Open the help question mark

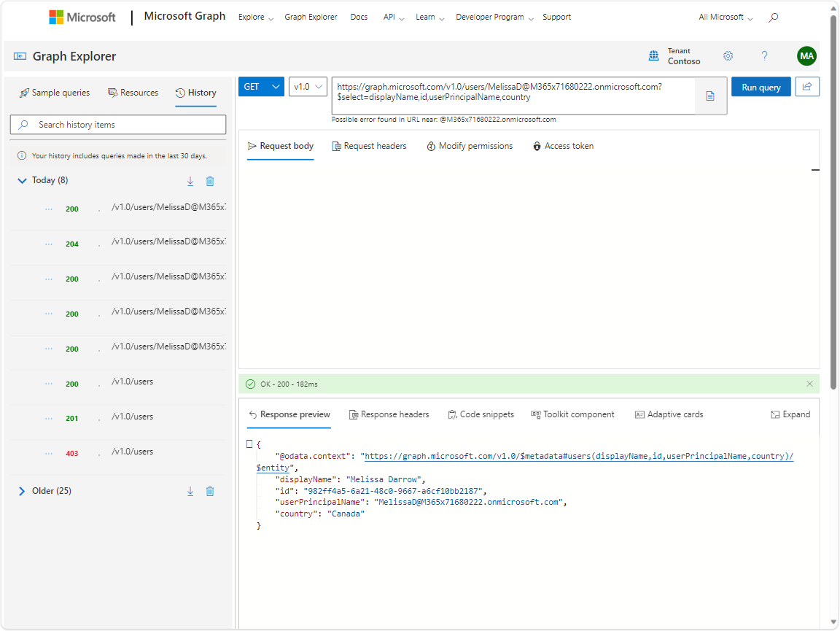click(764, 55)
